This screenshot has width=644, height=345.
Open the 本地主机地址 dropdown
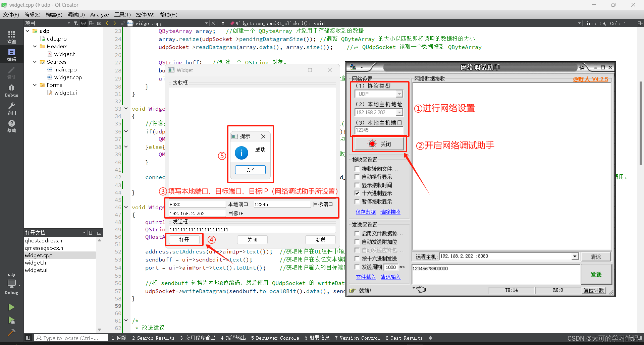[399, 112]
